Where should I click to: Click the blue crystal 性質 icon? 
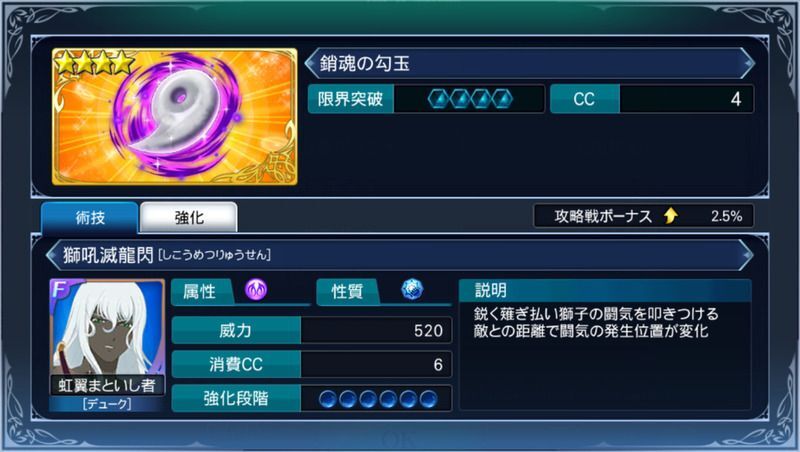tap(412, 289)
